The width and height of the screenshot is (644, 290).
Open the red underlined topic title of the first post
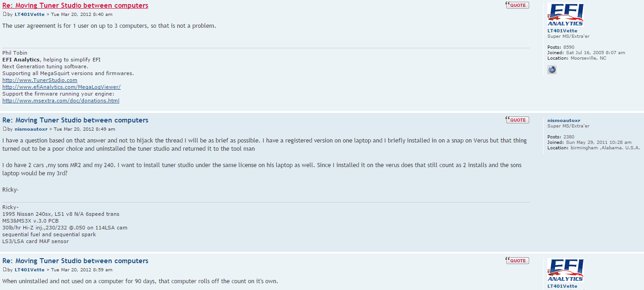75,5
